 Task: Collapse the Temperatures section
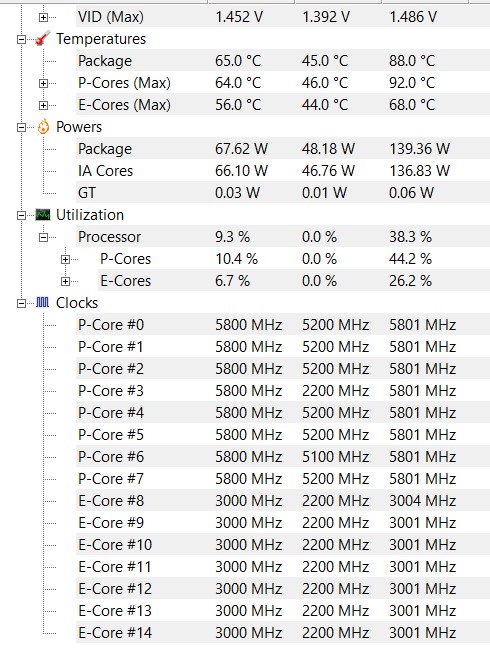[21, 39]
